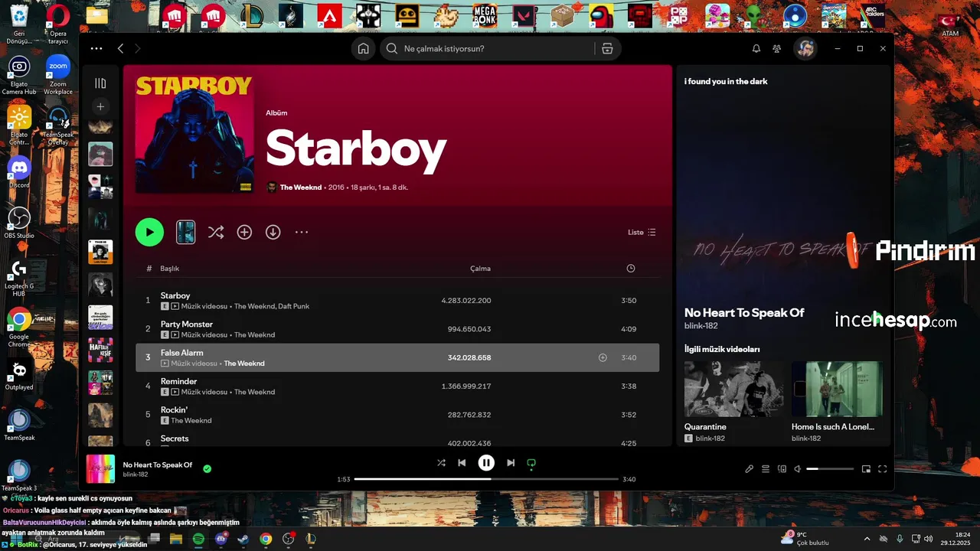Open now playing cover art thumbnail
The width and height of the screenshot is (980, 551).
point(100,468)
